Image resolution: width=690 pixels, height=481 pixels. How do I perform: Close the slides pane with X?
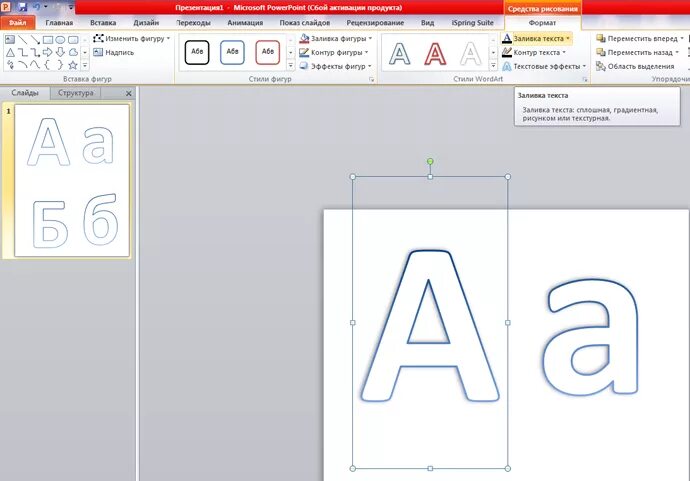tap(128, 93)
